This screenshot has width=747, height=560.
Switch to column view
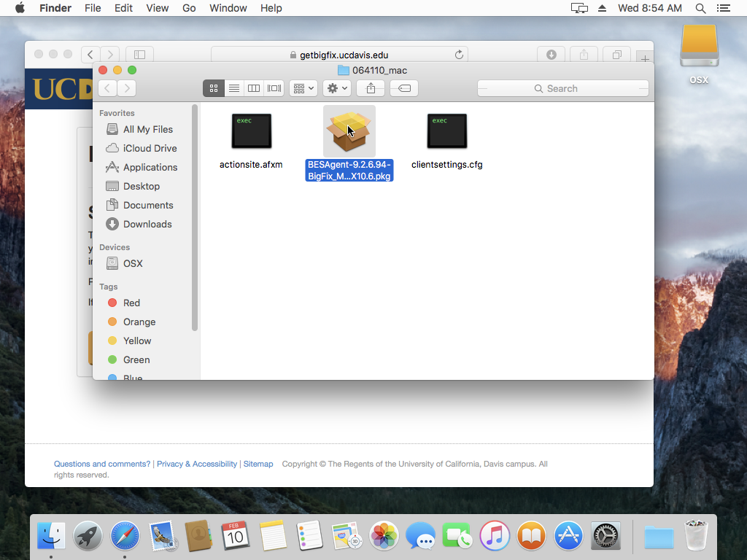click(x=254, y=88)
